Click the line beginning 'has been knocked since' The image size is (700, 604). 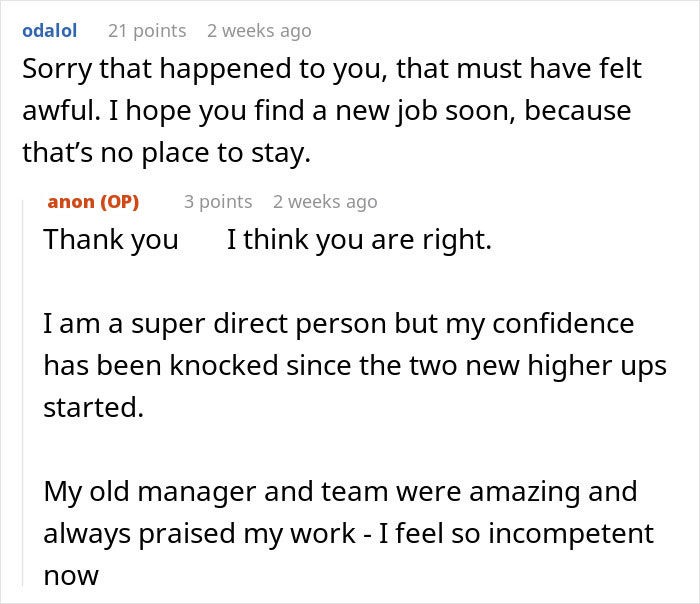coord(354,367)
